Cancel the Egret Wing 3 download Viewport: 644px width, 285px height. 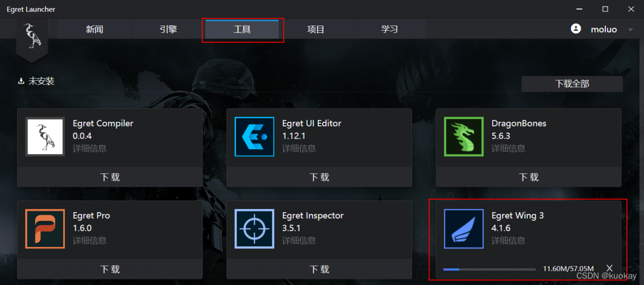click(609, 268)
